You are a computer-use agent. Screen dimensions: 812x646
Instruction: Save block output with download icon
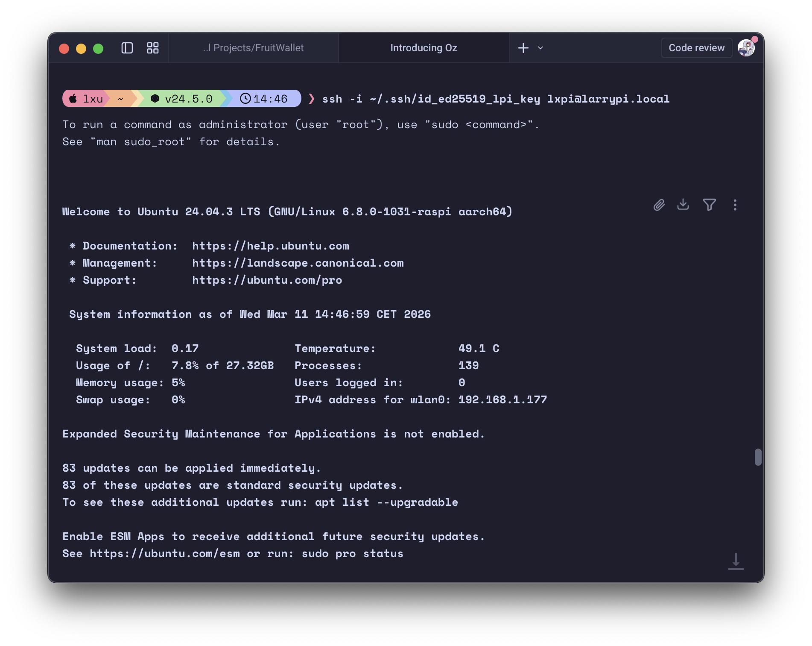click(x=683, y=205)
